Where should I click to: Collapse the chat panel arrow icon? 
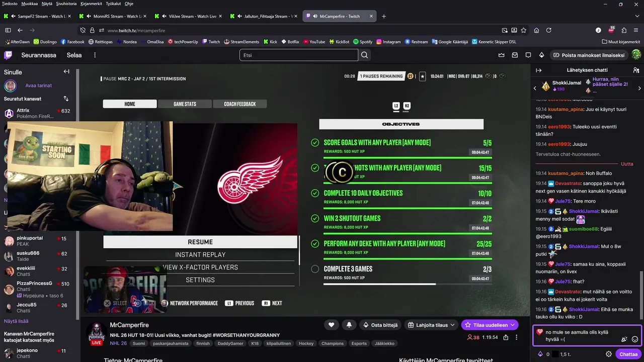coord(539,70)
